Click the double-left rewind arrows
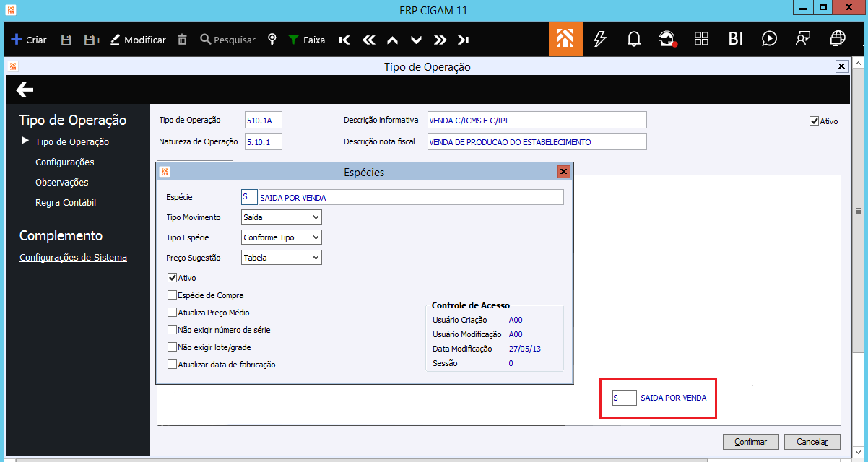The image size is (868, 462). point(369,40)
